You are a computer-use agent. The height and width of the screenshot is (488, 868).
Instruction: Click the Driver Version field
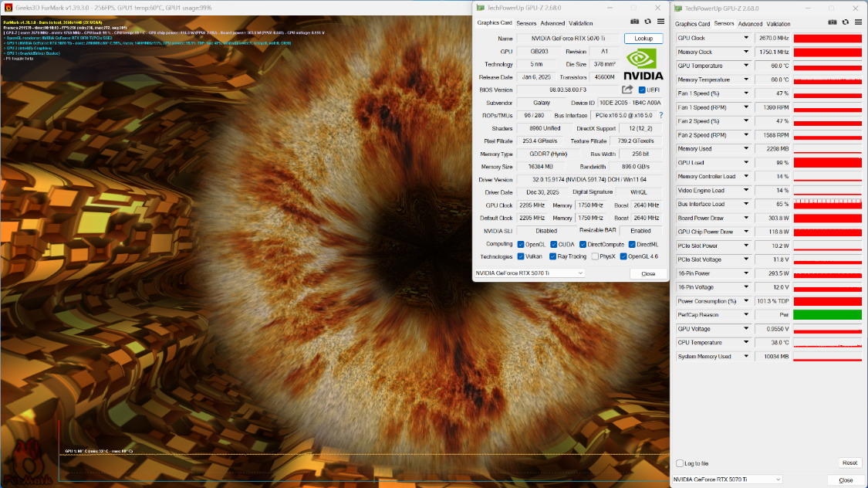coord(589,179)
